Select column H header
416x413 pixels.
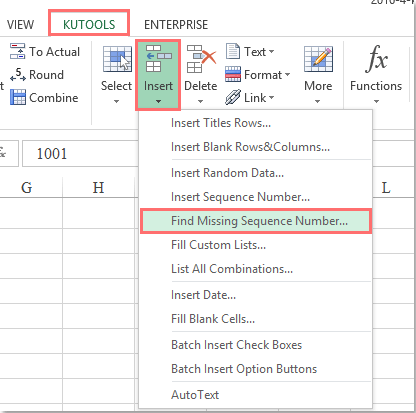(98, 188)
